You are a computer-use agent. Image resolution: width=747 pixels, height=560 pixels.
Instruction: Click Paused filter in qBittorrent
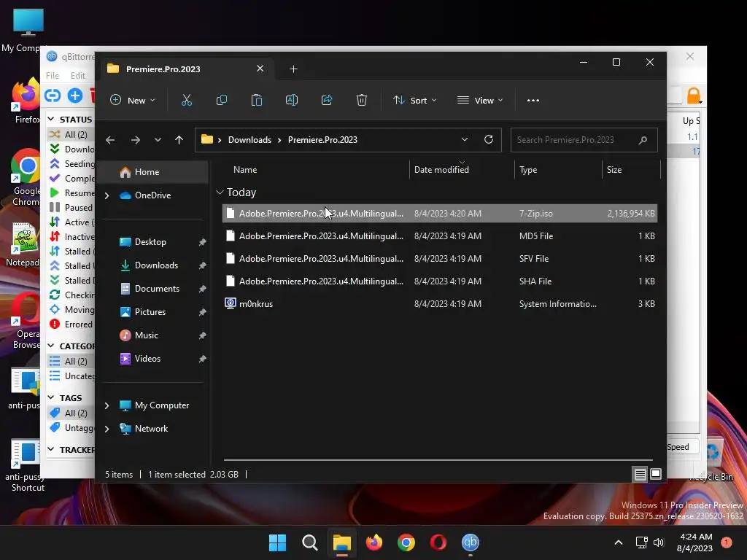(x=71, y=208)
